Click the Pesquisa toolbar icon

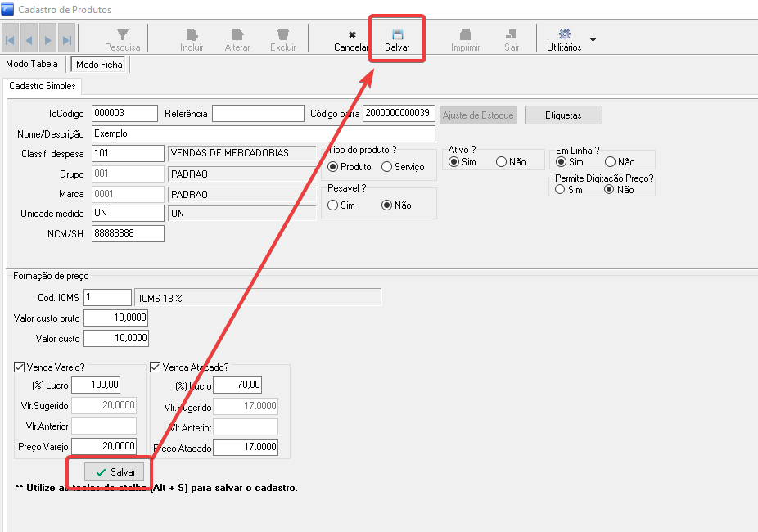123,35
